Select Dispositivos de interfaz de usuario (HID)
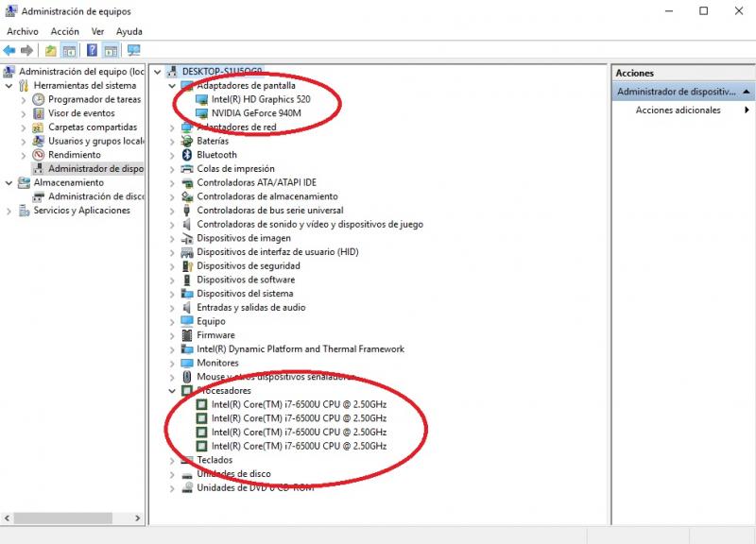This screenshot has width=756, height=544. point(277,252)
